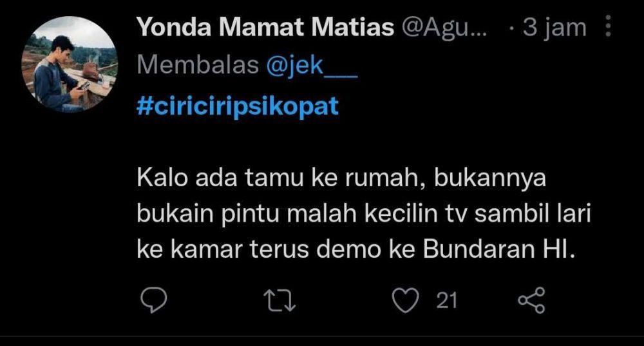The height and width of the screenshot is (346, 644).
Task: Click the Membalas reply label
Action: [x=198, y=65]
